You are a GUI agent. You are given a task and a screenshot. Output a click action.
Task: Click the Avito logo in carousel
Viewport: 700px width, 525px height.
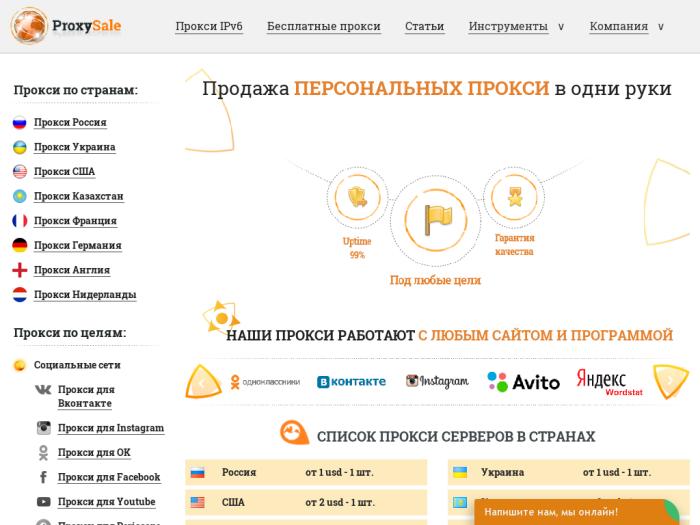[x=523, y=382]
